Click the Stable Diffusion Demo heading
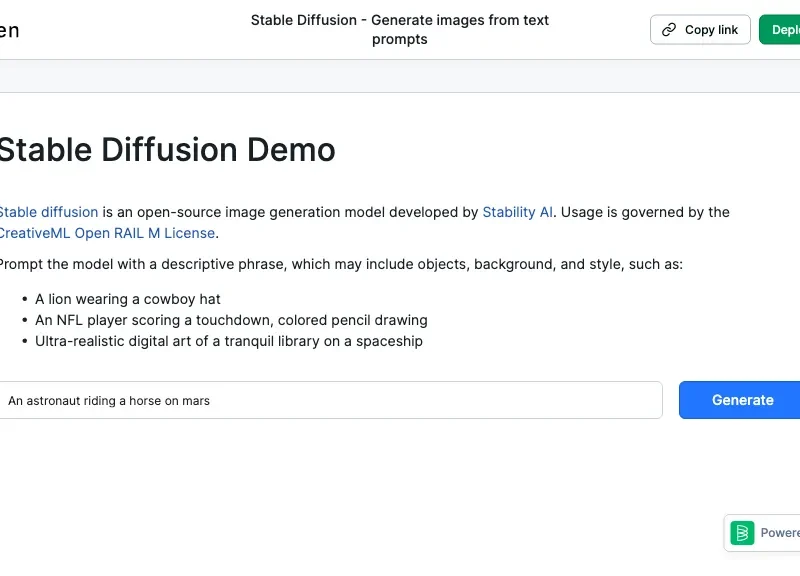800x576 pixels. coord(166,150)
